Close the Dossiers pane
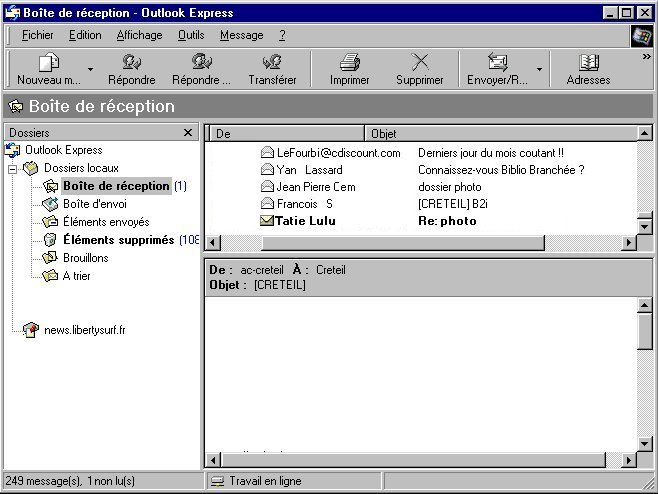This screenshot has height=494, width=658. click(188, 133)
